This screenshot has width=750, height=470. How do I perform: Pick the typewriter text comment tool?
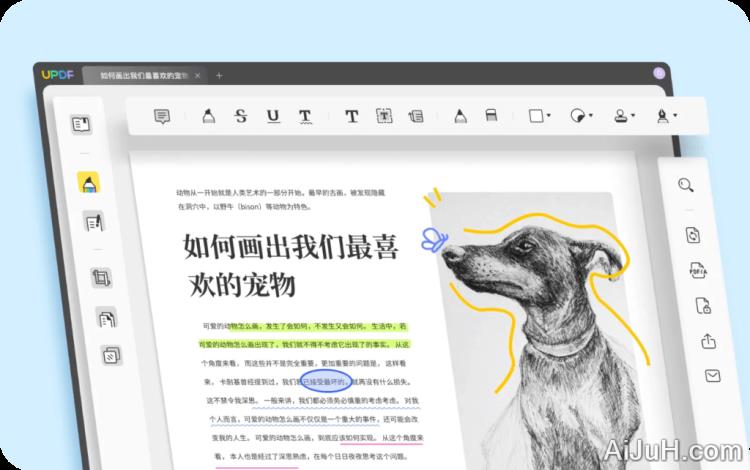(x=352, y=117)
